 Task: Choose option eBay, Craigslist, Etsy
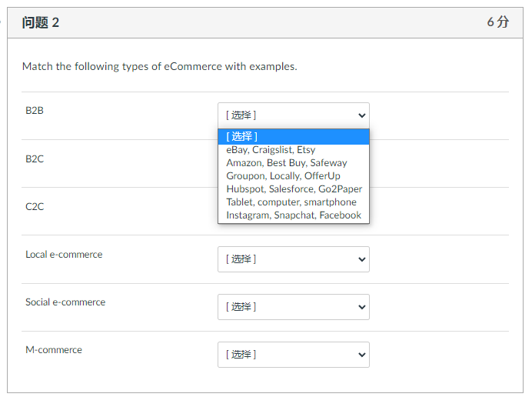click(294, 150)
